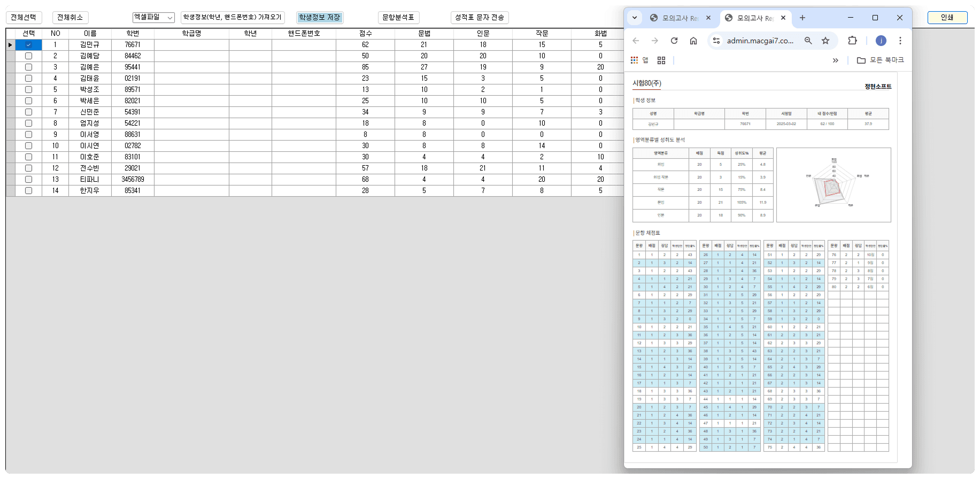Uncheck the checkbox for 김민규
980x479 pixels.
point(28,45)
